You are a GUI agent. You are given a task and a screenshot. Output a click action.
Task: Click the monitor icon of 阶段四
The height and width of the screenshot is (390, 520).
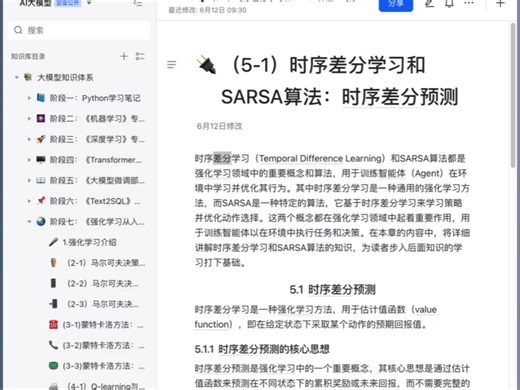pos(41,160)
